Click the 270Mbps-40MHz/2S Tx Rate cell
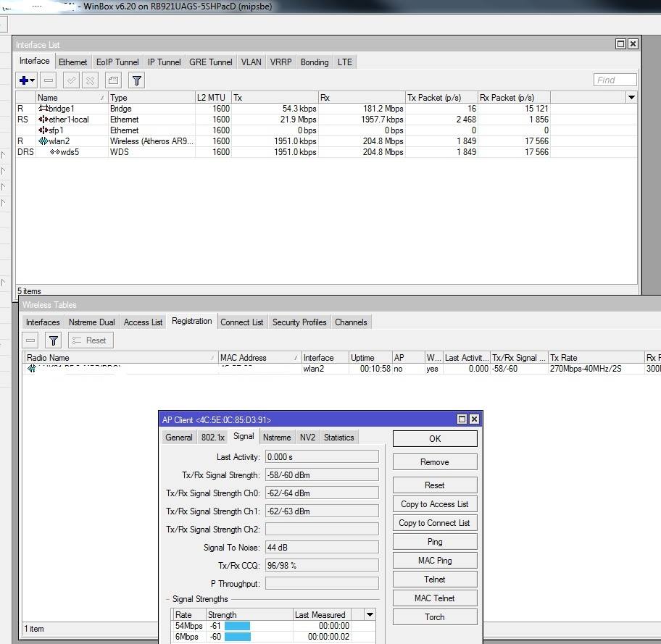The image size is (661, 644). 586,369
